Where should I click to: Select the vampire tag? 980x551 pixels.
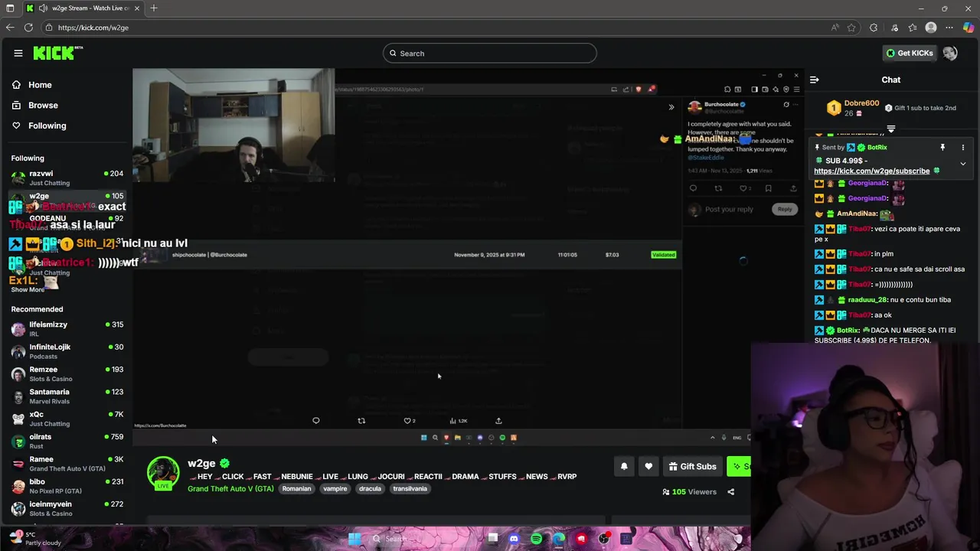(x=335, y=488)
